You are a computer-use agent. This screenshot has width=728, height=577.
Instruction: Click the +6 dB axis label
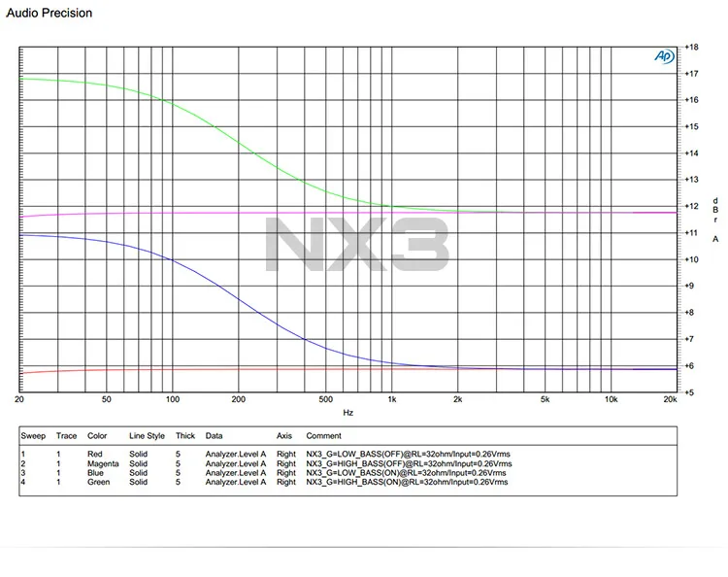[689, 366]
